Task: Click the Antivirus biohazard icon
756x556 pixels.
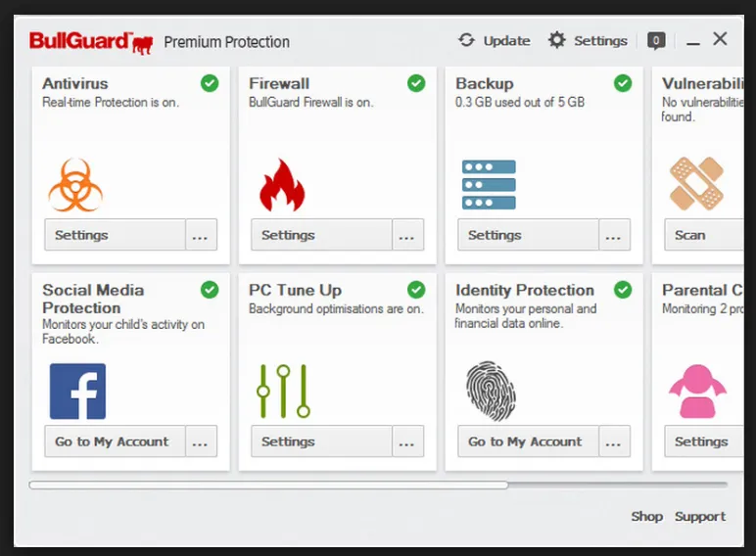Action: click(75, 185)
